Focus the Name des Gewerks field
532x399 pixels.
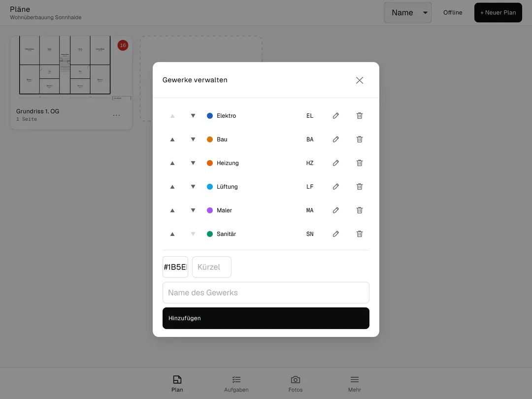[266, 293]
